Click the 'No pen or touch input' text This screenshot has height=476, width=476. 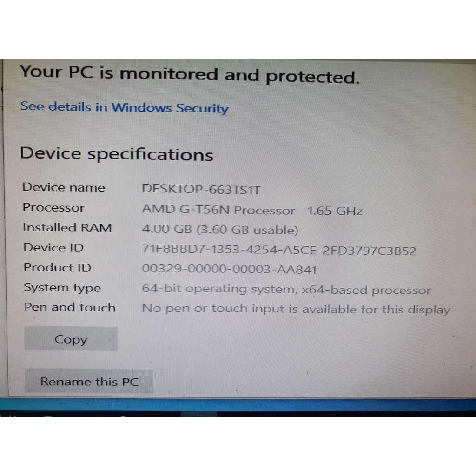pyautogui.click(x=296, y=309)
